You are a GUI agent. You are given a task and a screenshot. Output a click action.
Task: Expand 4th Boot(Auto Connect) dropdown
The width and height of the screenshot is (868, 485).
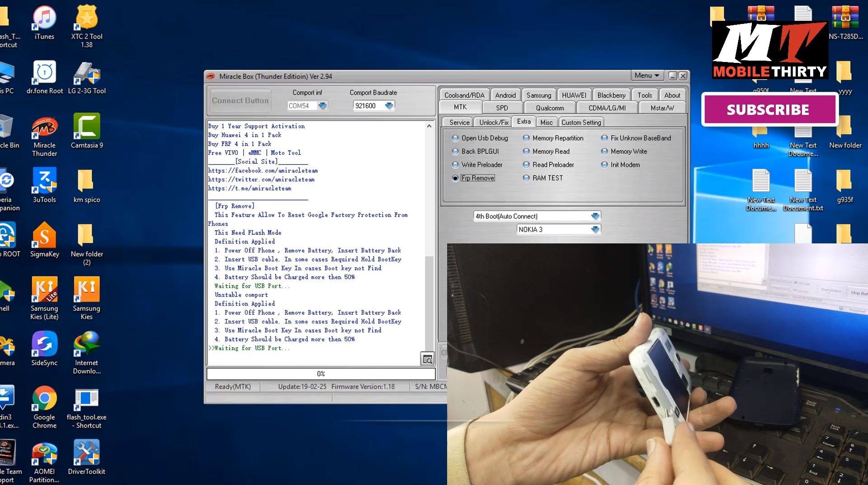(595, 216)
